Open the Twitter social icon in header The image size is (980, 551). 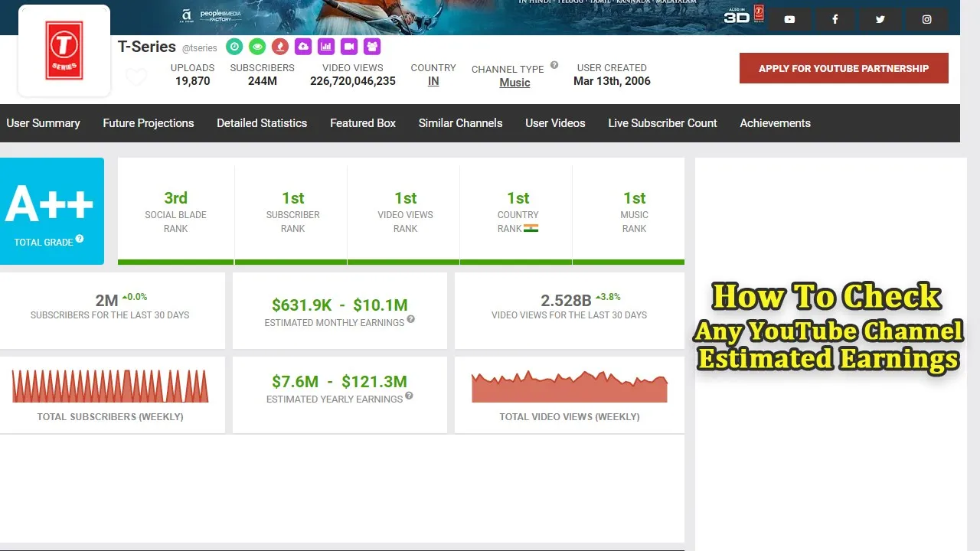point(880,19)
